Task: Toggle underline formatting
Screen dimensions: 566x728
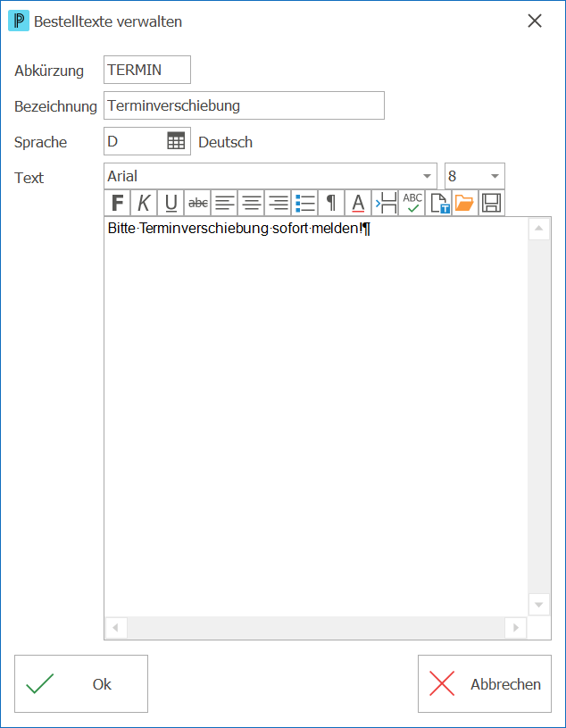Action: (171, 203)
